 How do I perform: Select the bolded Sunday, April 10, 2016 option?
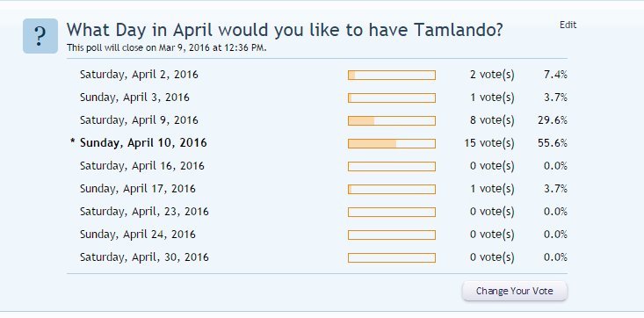pos(143,143)
